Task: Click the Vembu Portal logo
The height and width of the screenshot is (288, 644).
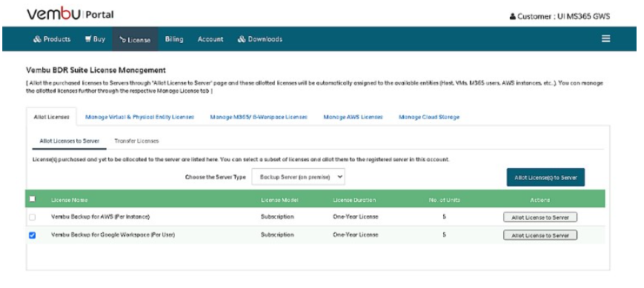Action: click(x=70, y=15)
